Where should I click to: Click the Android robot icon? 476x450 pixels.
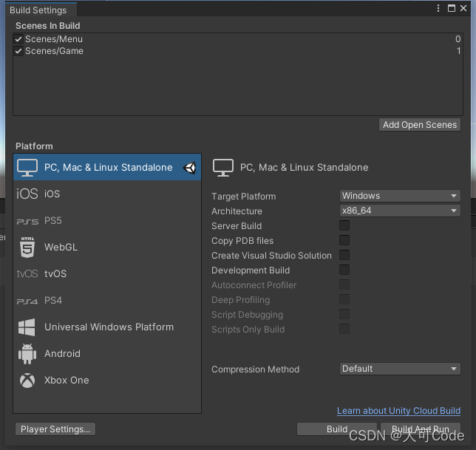27,354
